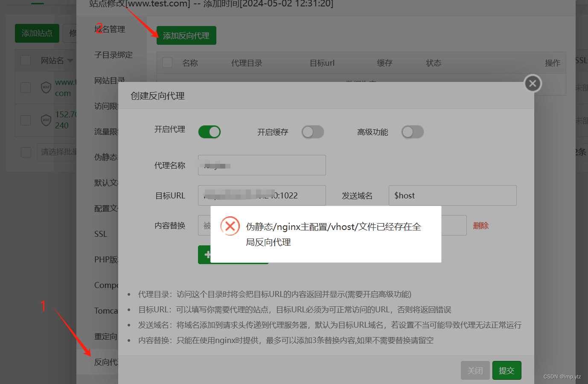Viewport: 588px width, 384px height.
Task: Click the 操作 column header
Action: 553,63
